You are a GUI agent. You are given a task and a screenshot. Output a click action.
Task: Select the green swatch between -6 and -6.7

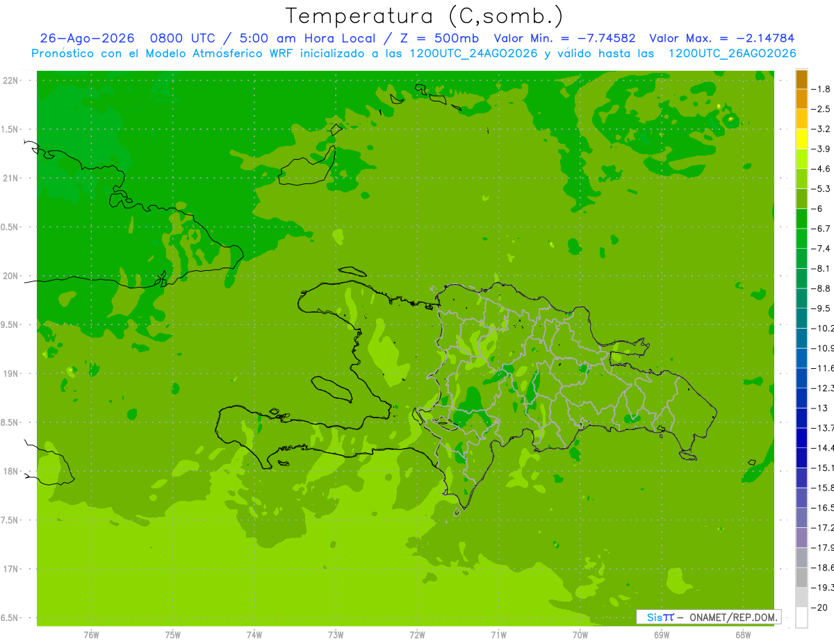click(801, 219)
